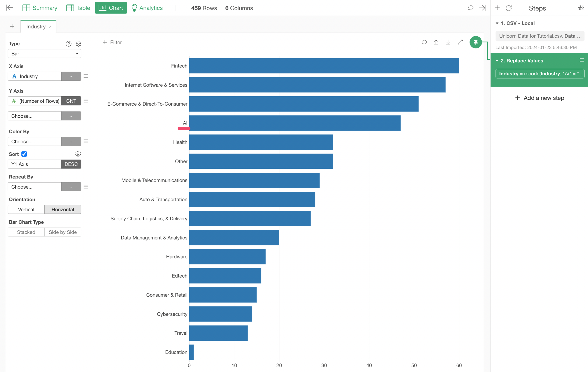Click the download chart icon
Screen dimensions: 588x372
448,42
